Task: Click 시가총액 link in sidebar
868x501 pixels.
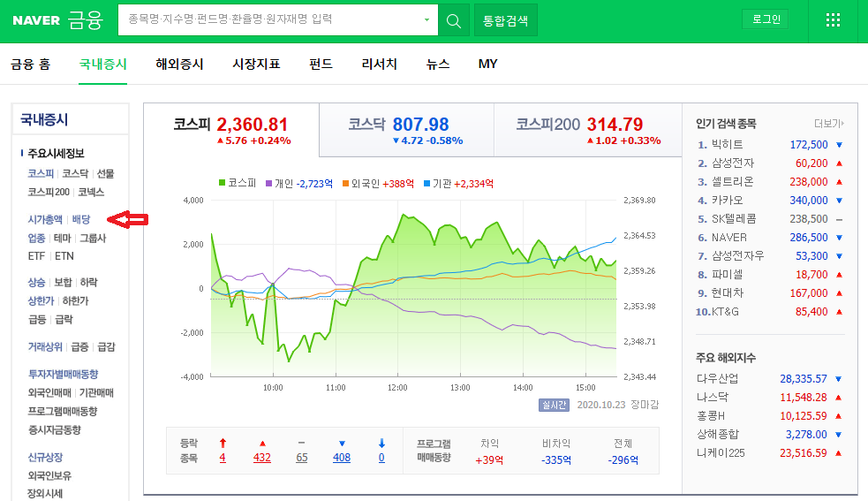Action: pyautogui.click(x=45, y=219)
